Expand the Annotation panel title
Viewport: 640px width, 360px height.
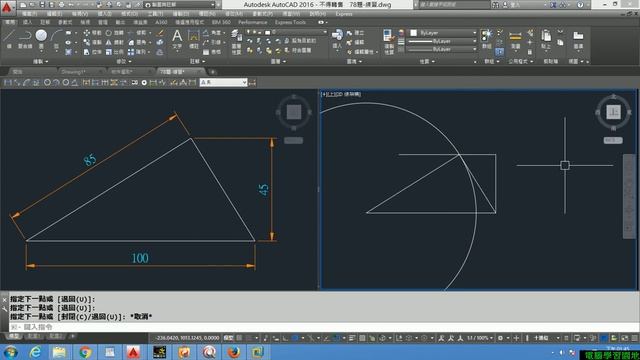pos(197,61)
